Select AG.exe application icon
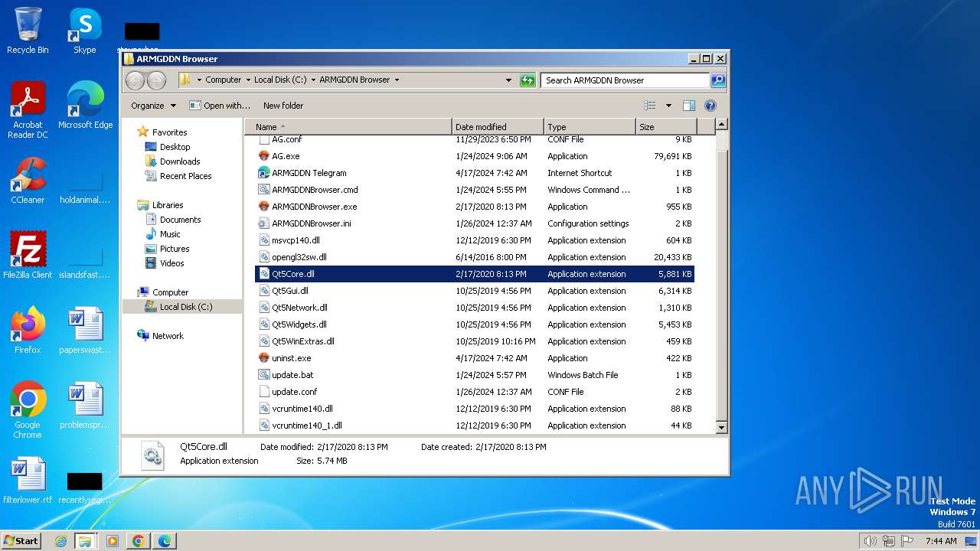Screen dimensions: 980x551 point(264,156)
